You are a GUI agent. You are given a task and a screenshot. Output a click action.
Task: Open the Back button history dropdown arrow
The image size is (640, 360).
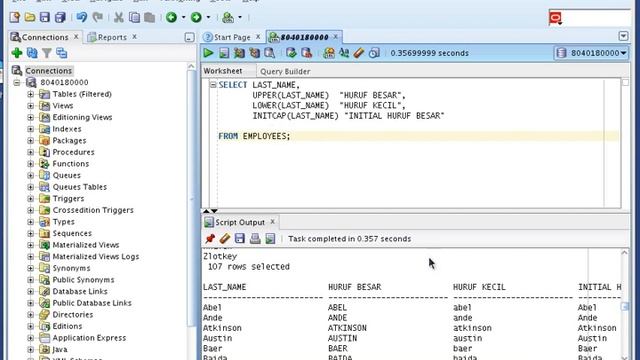(183, 17)
